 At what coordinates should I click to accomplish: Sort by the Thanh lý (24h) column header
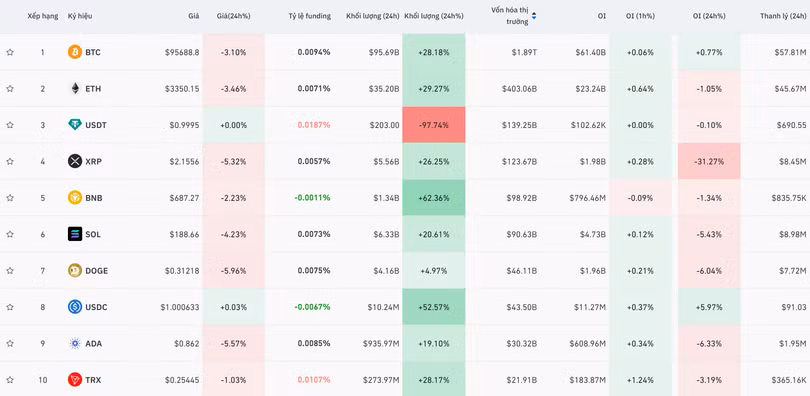point(783,17)
